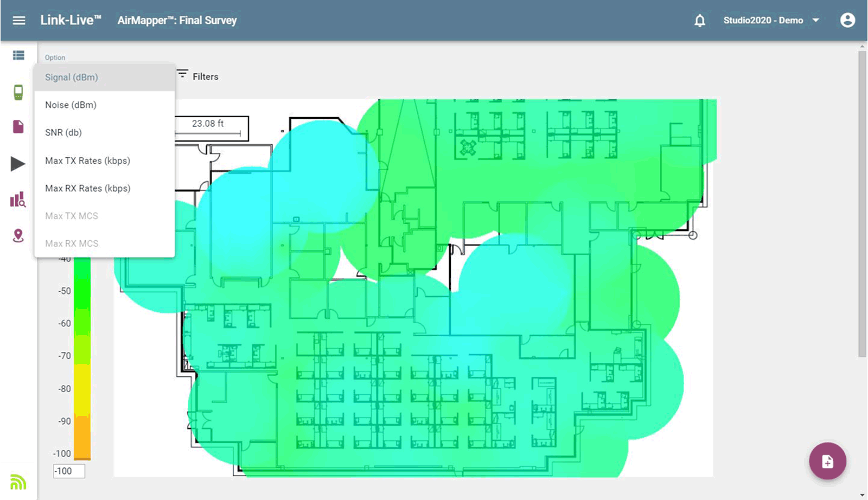
Task: Select the Max RX MCS option
Action: 105,243
